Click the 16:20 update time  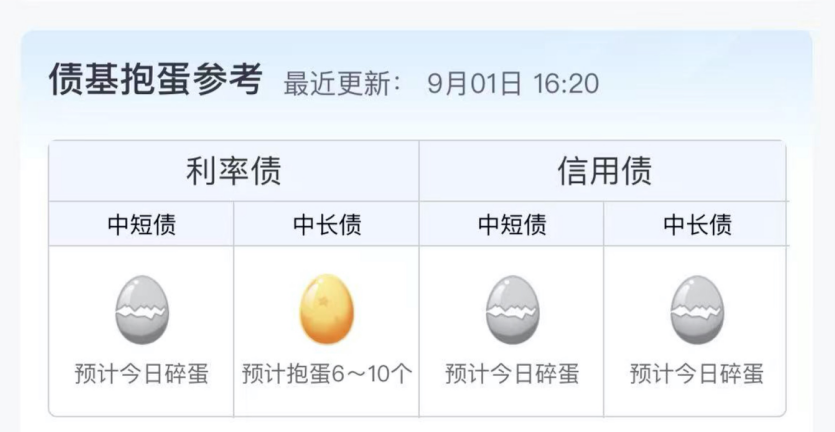566,84
